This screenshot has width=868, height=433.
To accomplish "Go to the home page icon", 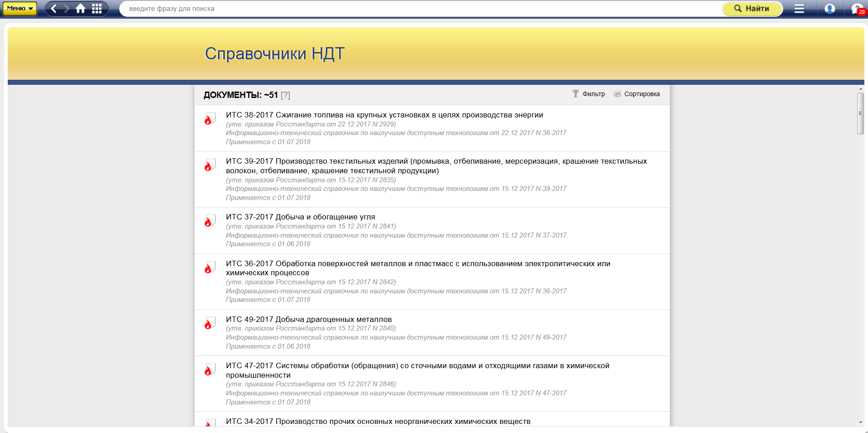I will (81, 9).
